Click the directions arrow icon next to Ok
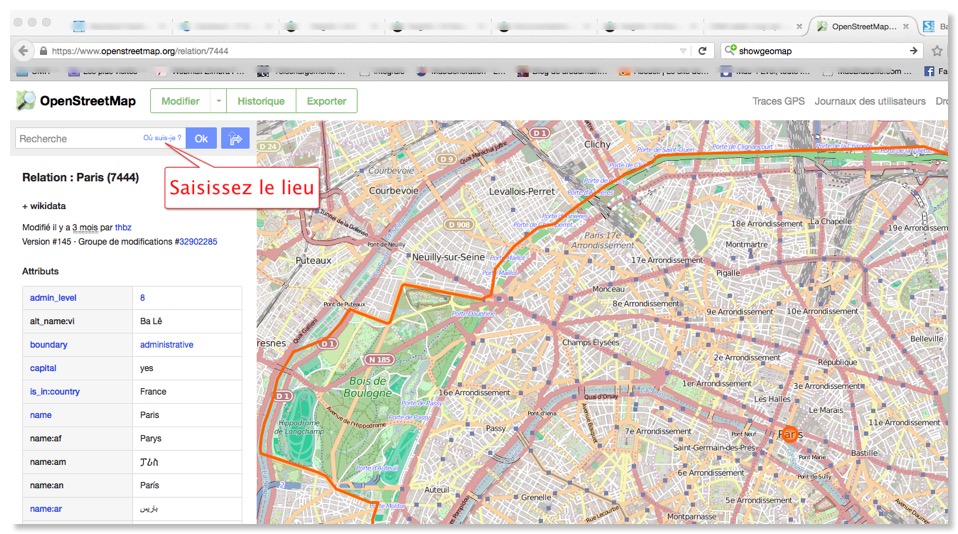 point(235,139)
